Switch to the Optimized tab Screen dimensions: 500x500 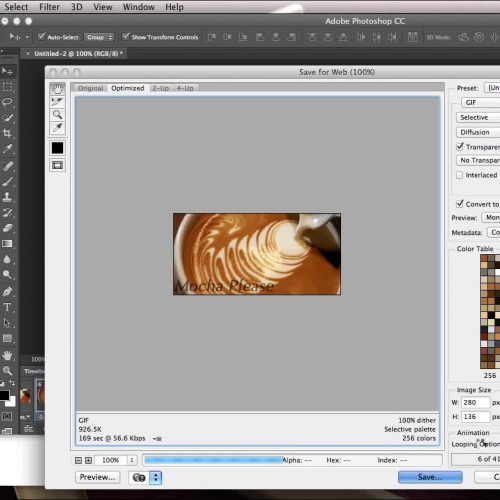click(128, 88)
